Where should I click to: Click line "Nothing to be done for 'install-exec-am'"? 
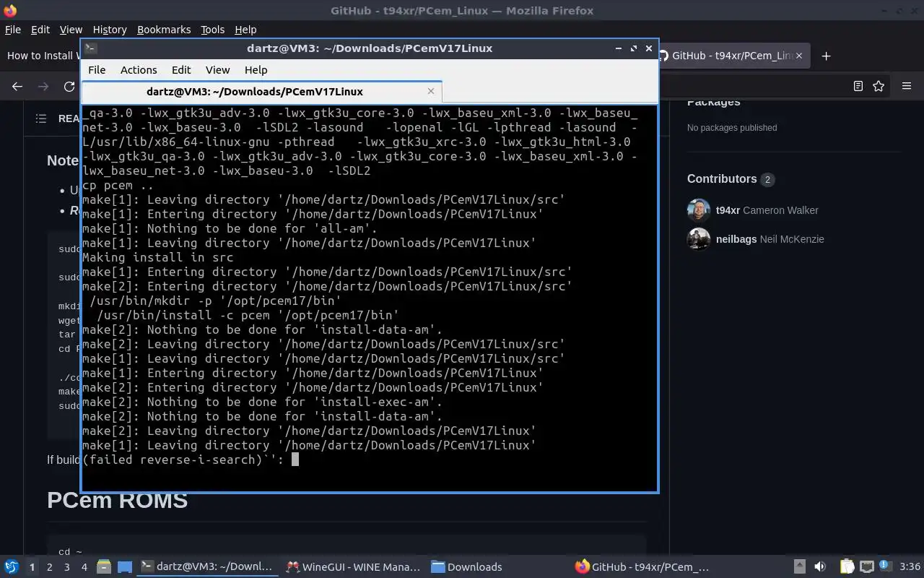pos(263,402)
